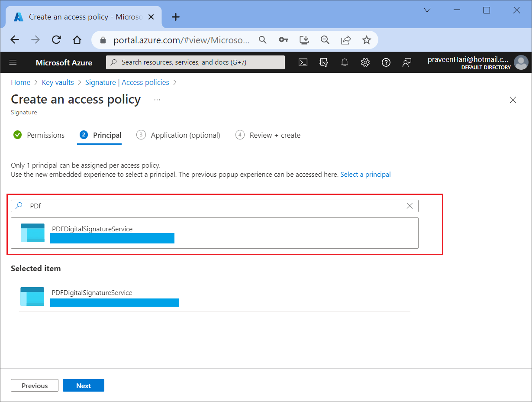Focus the Azure global search box
The height and width of the screenshot is (402, 532).
(x=196, y=62)
